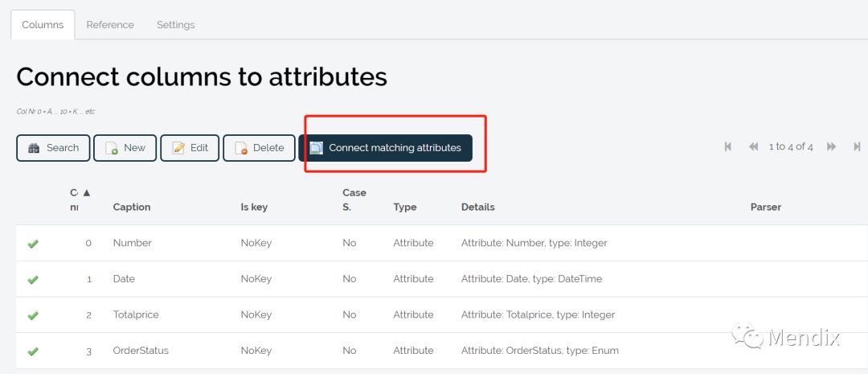Click NoKey in the OrderStatus row
The image size is (868, 374).
point(256,351)
